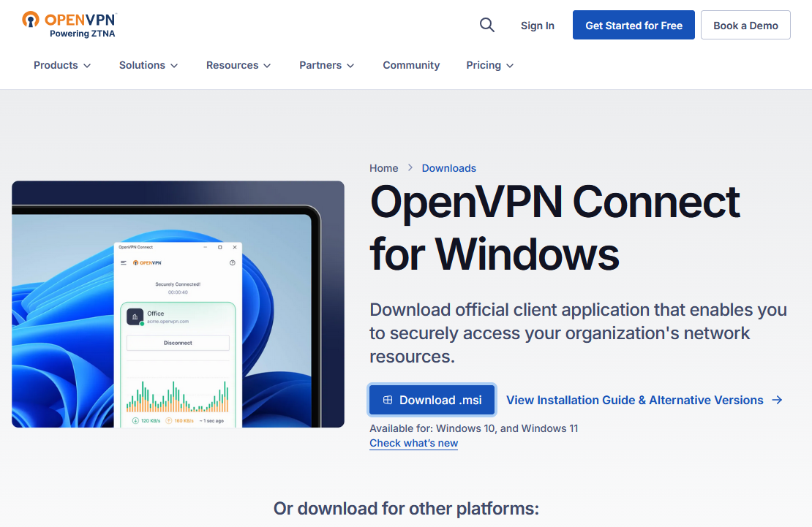Click Book a Demo button

pyautogui.click(x=745, y=25)
